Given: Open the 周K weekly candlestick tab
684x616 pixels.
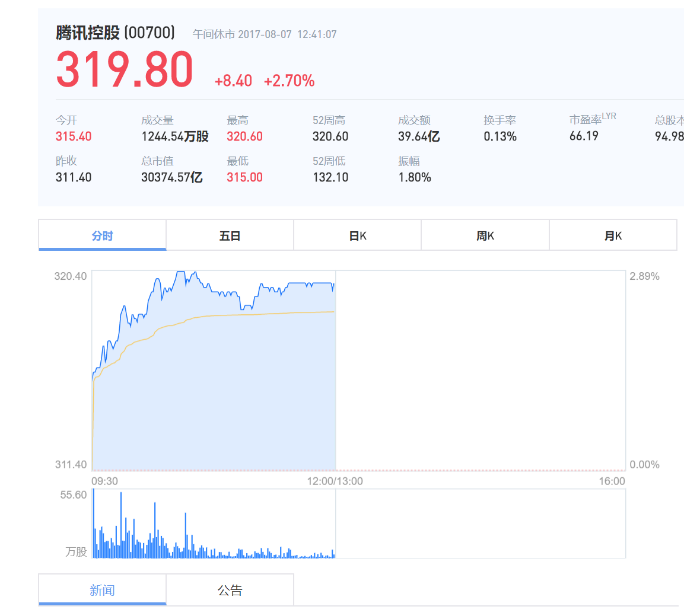Looking at the screenshot, I should [485, 235].
